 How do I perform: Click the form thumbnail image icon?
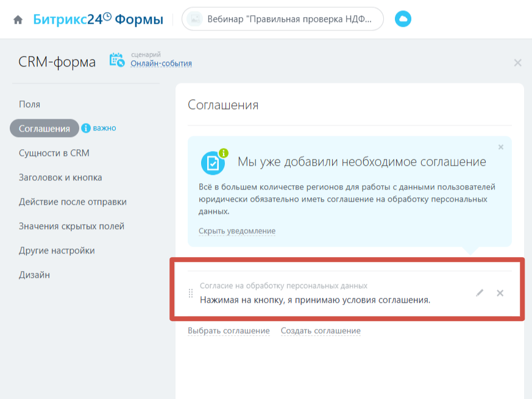point(195,19)
